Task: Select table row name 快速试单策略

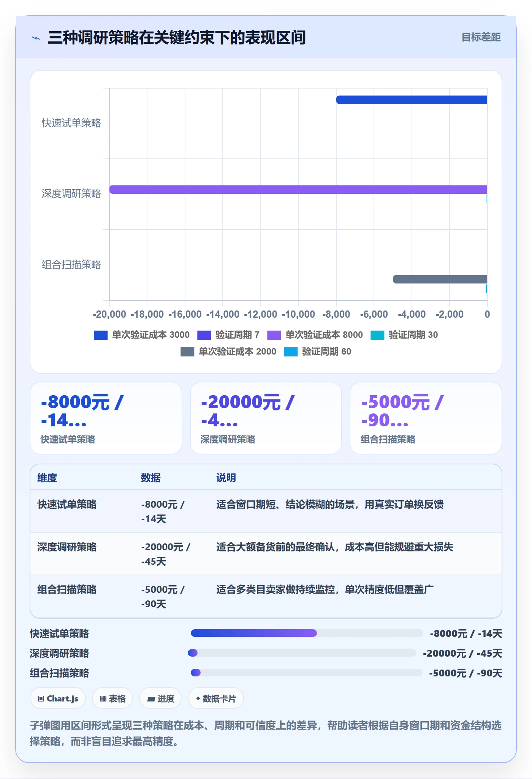Action: tap(67, 504)
